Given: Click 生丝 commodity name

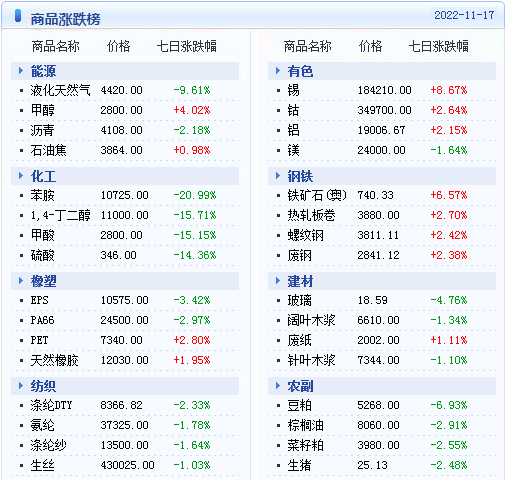Looking at the screenshot, I should (42, 465).
